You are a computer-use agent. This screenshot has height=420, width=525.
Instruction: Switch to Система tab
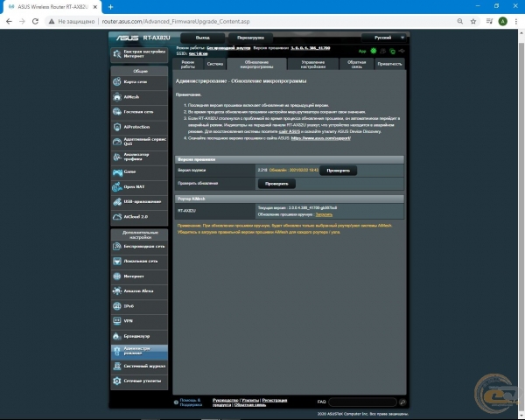click(215, 64)
